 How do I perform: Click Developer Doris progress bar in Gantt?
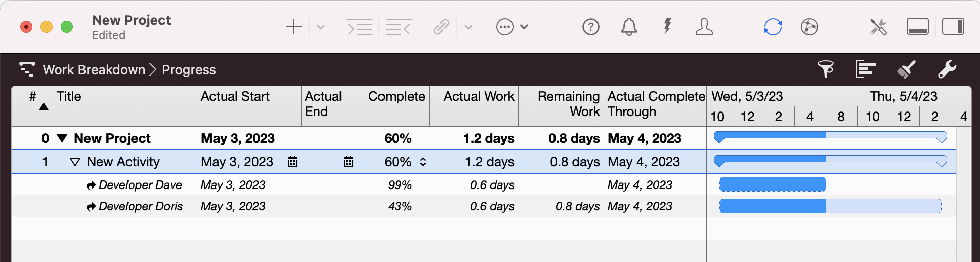tap(830, 206)
